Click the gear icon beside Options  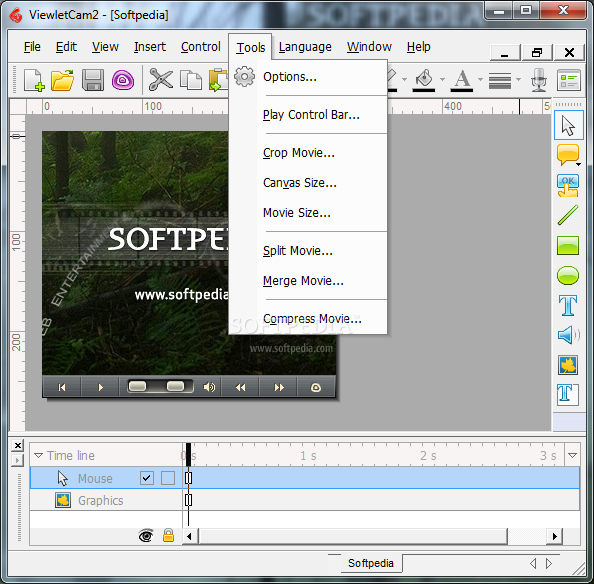pyautogui.click(x=244, y=77)
